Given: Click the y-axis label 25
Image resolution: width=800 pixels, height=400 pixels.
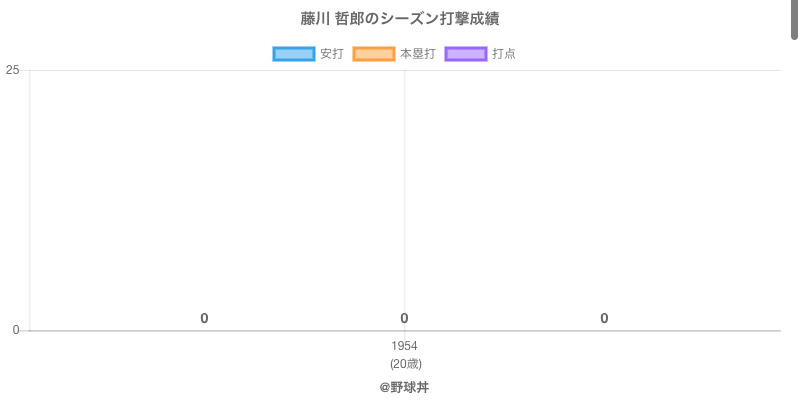Looking at the screenshot, I should (x=12, y=70).
